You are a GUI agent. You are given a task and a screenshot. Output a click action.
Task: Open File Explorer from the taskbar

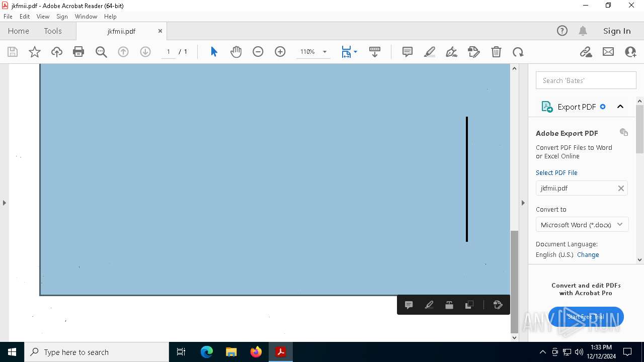(231, 352)
